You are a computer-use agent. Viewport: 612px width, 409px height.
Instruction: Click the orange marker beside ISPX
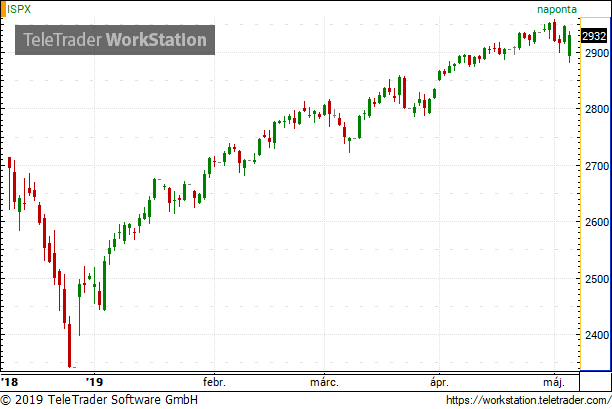point(3,9)
